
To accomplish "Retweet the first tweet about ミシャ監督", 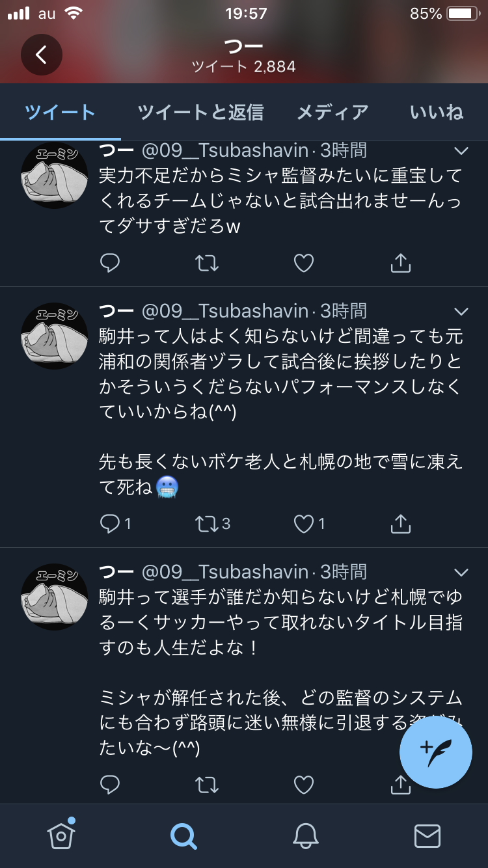I will [x=207, y=263].
